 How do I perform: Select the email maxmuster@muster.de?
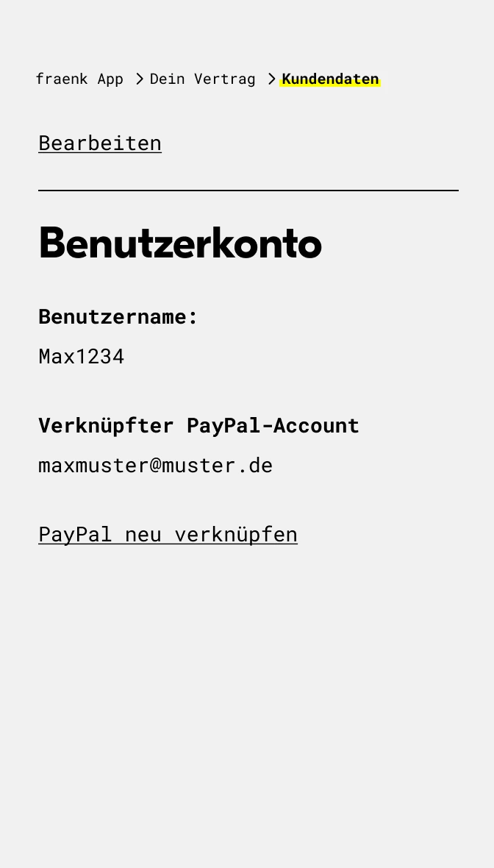pyautogui.click(x=155, y=466)
